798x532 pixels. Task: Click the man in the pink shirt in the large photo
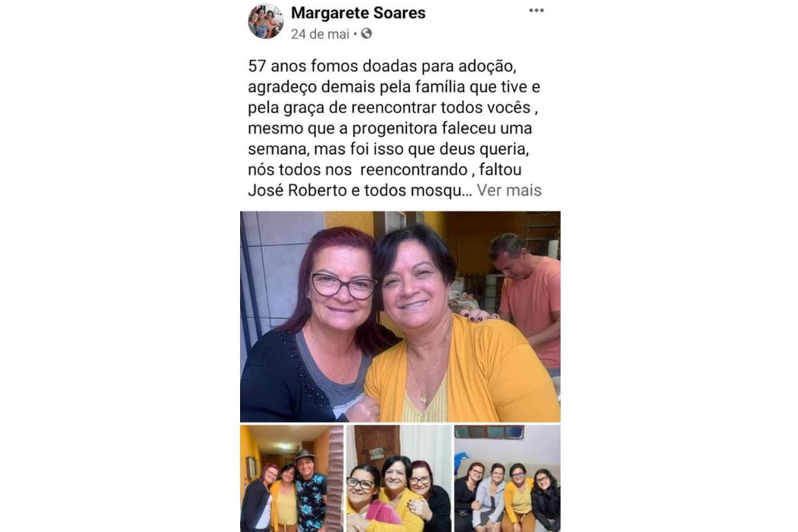(526, 299)
